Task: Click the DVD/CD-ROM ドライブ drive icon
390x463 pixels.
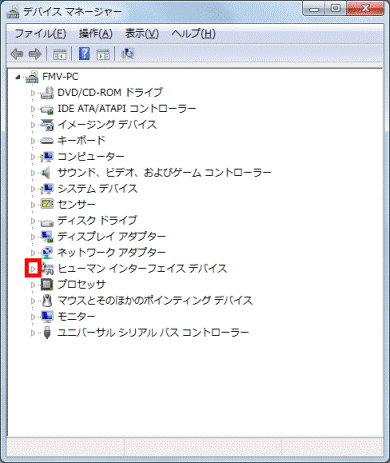Action: point(47,93)
